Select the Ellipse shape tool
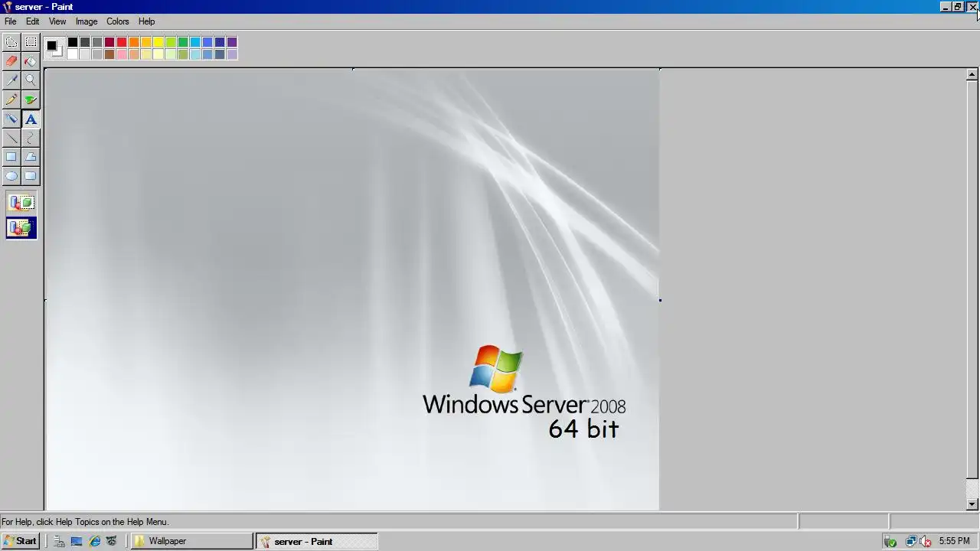The height and width of the screenshot is (551, 980). [x=11, y=176]
